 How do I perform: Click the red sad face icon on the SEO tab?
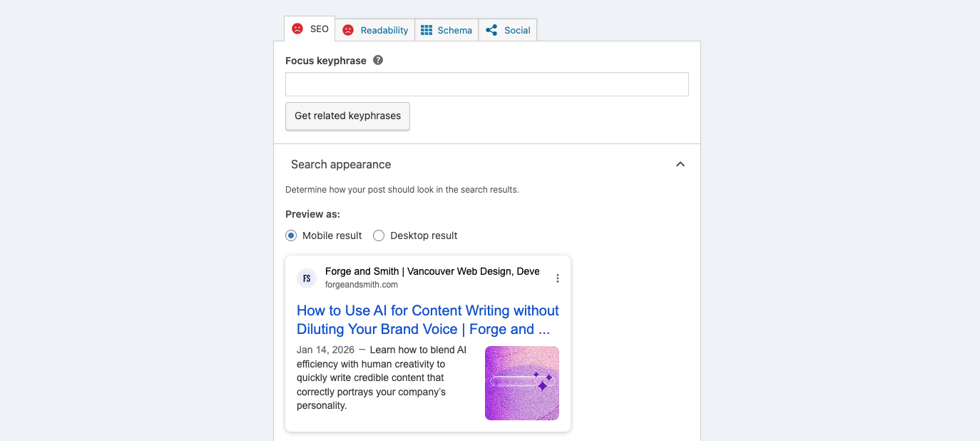point(297,29)
